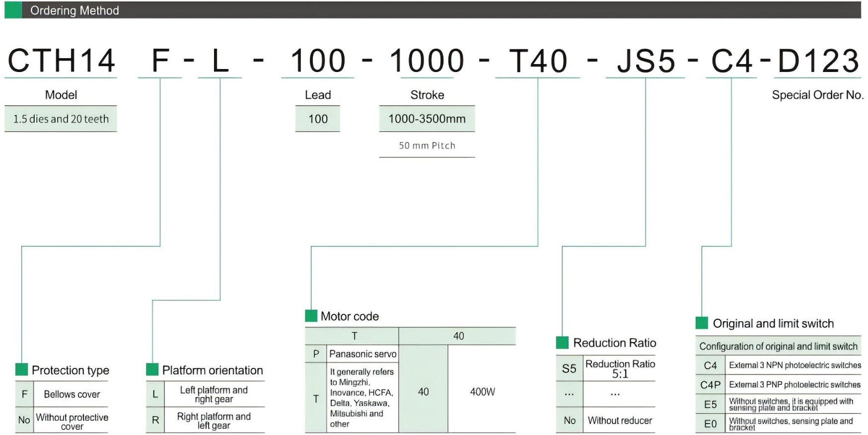Click the D123 special order number

pos(818,61)
